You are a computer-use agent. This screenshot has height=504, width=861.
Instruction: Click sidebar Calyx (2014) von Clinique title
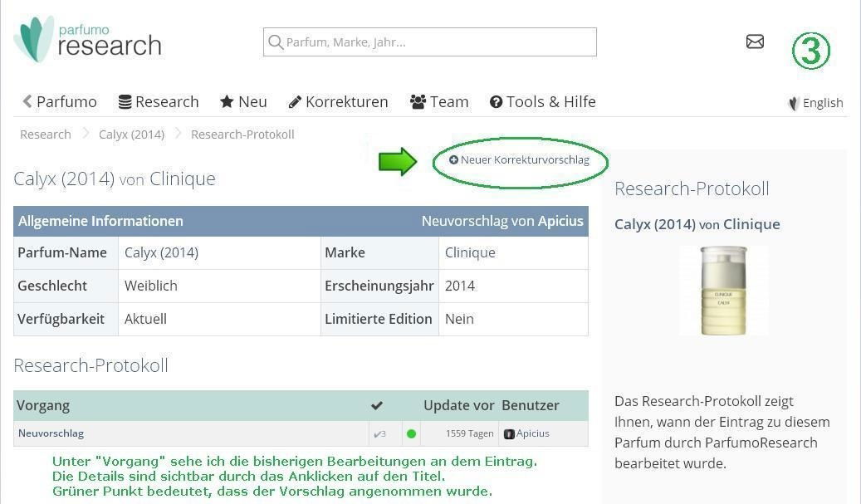[697, 224]
